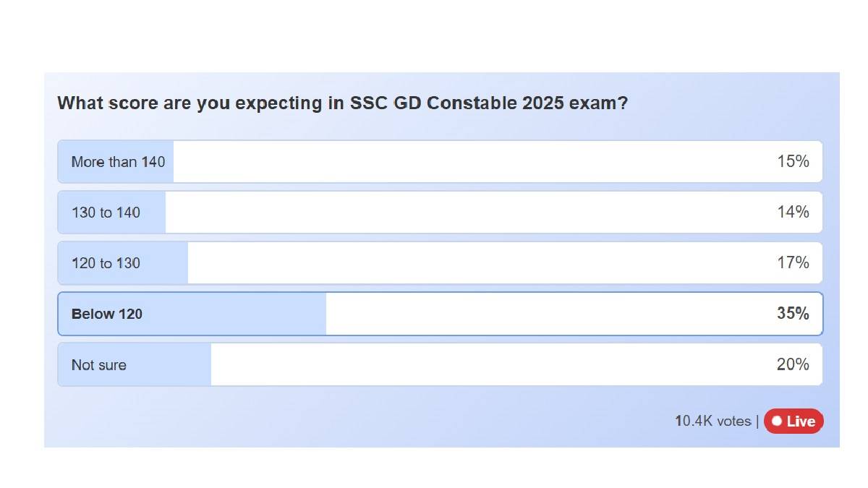Choose the "130 to 140" answer

[x=106, y=213]
